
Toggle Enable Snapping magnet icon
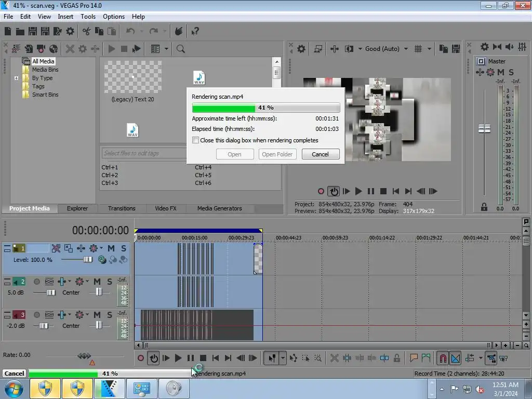pos(443,358)
